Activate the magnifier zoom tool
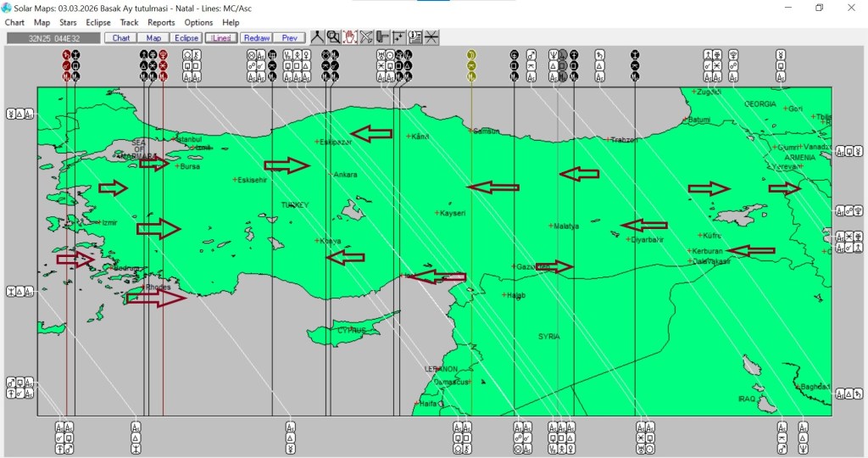 pos(333,37)
